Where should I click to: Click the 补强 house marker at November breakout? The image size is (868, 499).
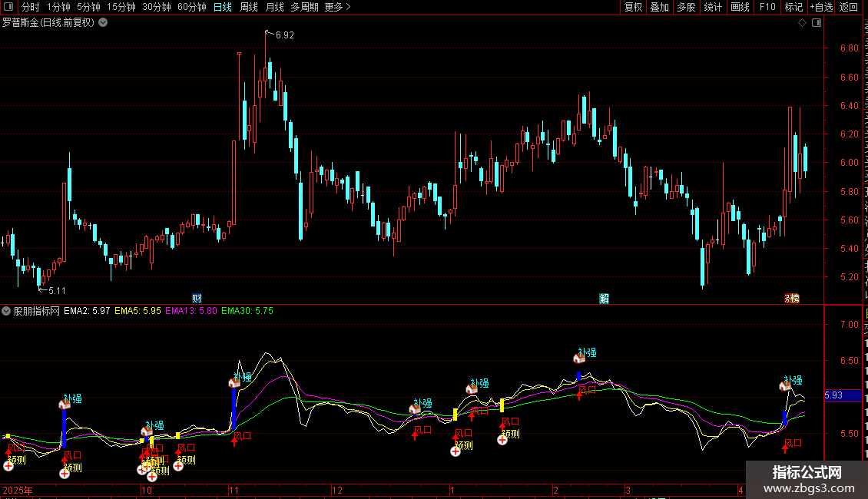234,382
